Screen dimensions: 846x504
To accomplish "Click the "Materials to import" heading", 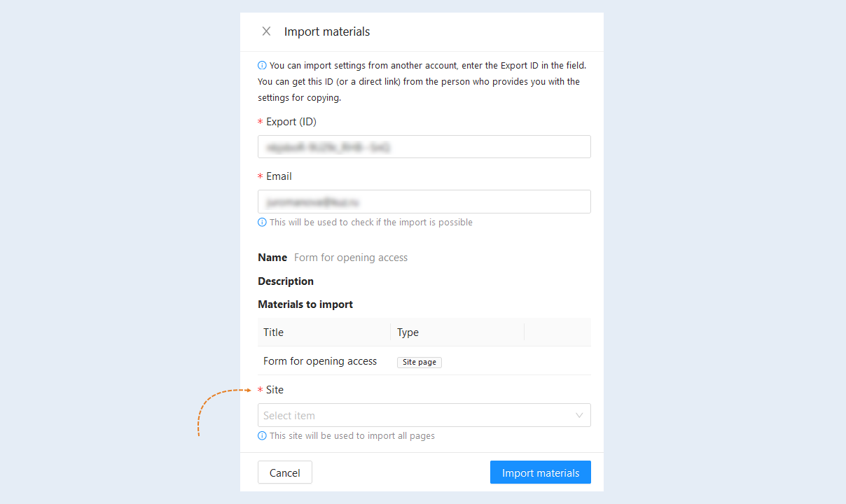I will (x=305, y=304).
